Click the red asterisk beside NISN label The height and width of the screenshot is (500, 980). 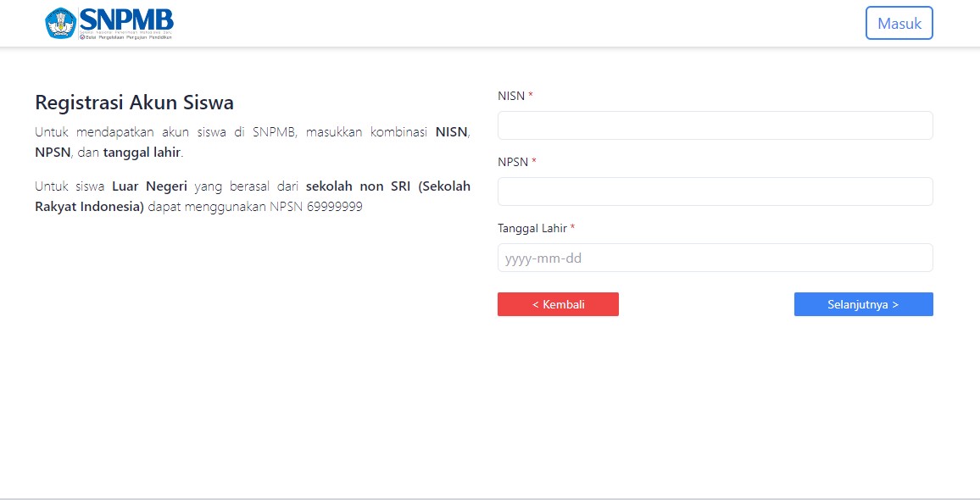(x=530, y=95)
